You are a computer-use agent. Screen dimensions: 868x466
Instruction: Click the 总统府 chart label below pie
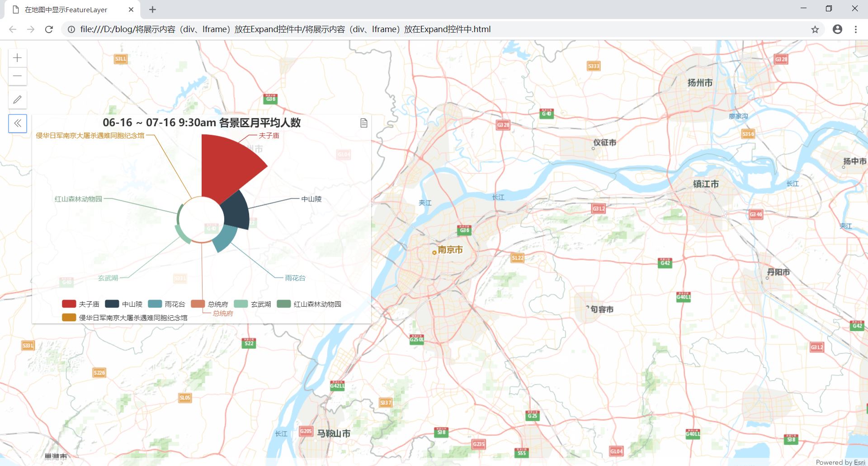click(x=223, y=313)
